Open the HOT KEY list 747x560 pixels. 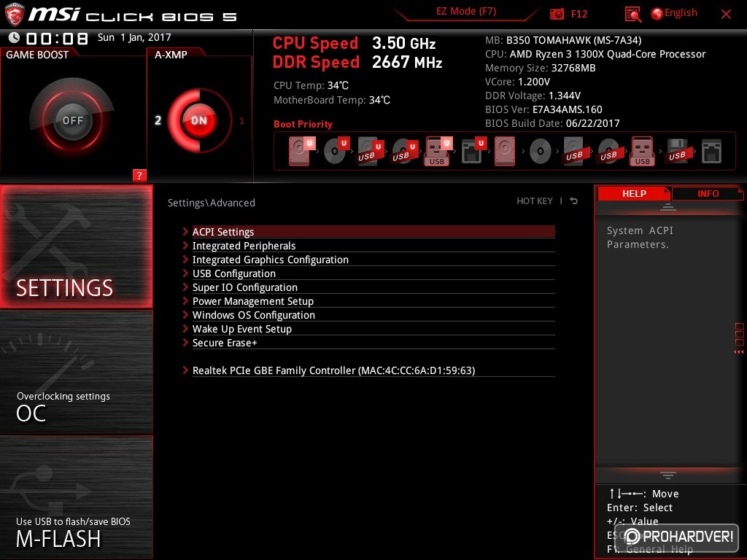click(535, 201)
